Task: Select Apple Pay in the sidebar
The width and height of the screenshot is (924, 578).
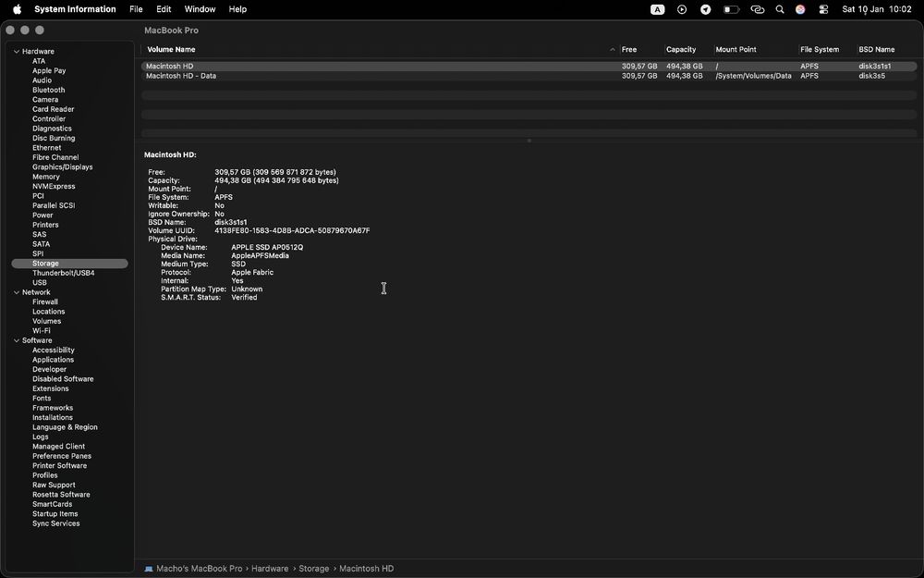Action: 49,71
